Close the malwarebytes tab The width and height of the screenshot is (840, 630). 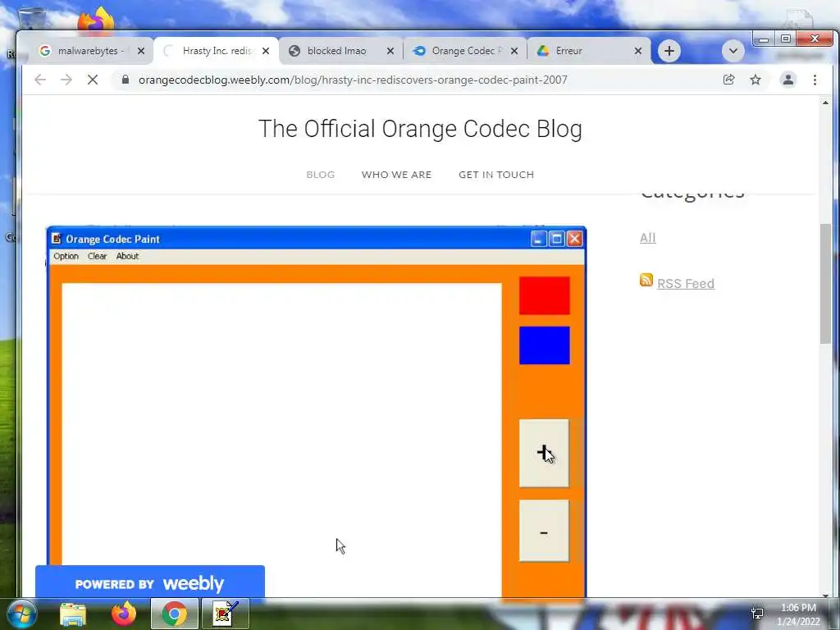[141, 51]
